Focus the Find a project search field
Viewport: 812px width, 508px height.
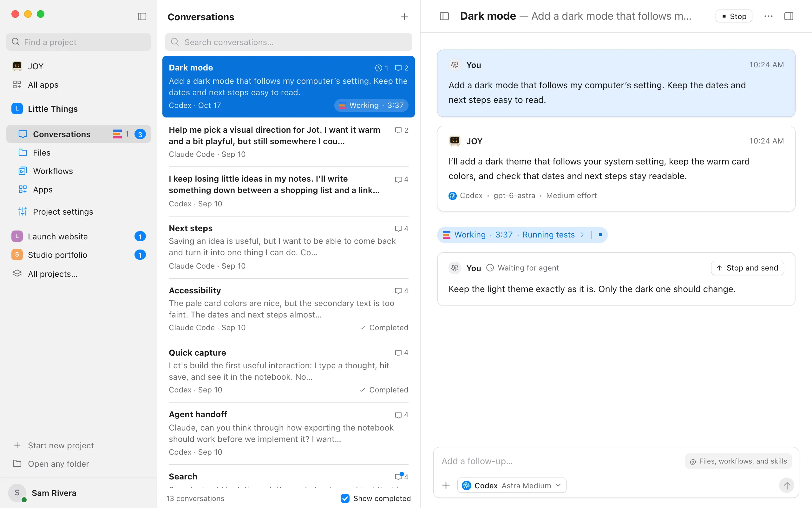79,42
